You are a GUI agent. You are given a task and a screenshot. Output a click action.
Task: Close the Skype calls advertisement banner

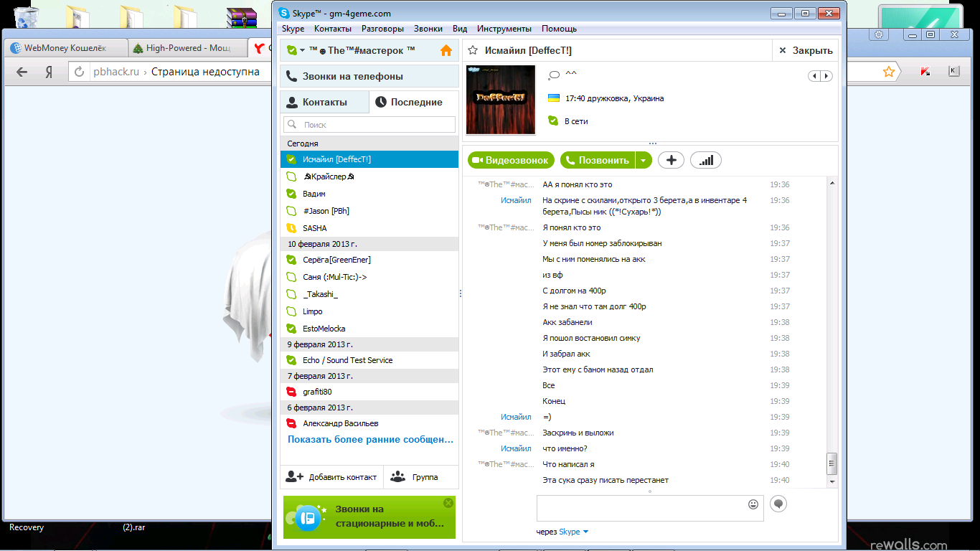(x=448, y=503)
